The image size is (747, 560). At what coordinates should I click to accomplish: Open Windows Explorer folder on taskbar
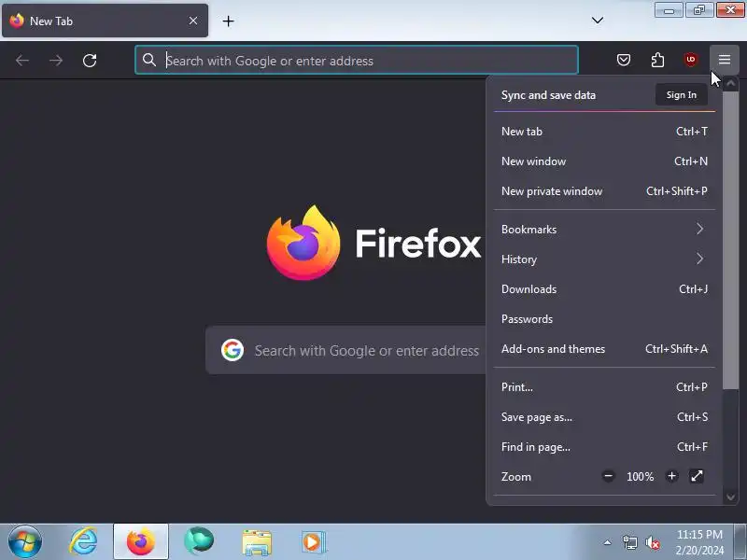(x=256, y=542)
